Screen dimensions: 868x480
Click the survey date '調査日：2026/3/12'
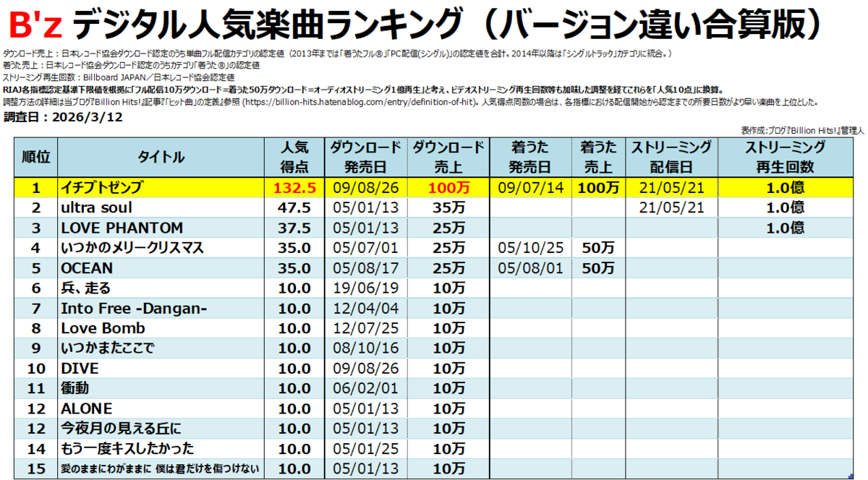pos(63,118)
